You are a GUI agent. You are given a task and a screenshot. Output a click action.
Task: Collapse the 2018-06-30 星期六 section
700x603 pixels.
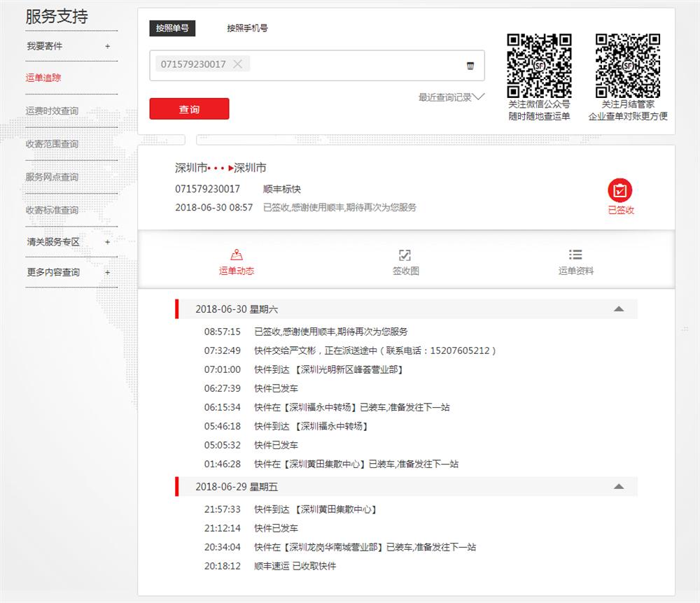coord(619,308)
